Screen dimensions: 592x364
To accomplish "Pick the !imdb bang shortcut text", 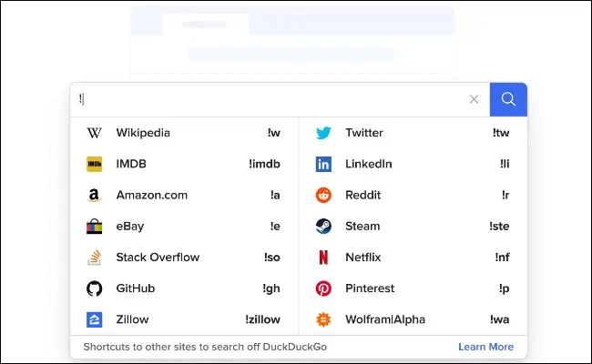I will [x=264, y=164].
